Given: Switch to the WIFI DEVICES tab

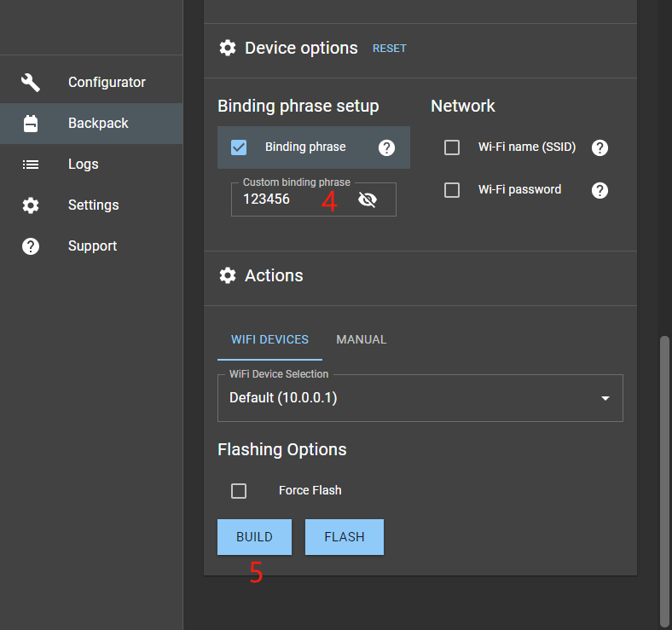Looking at the screenshot, I should 269,339.
